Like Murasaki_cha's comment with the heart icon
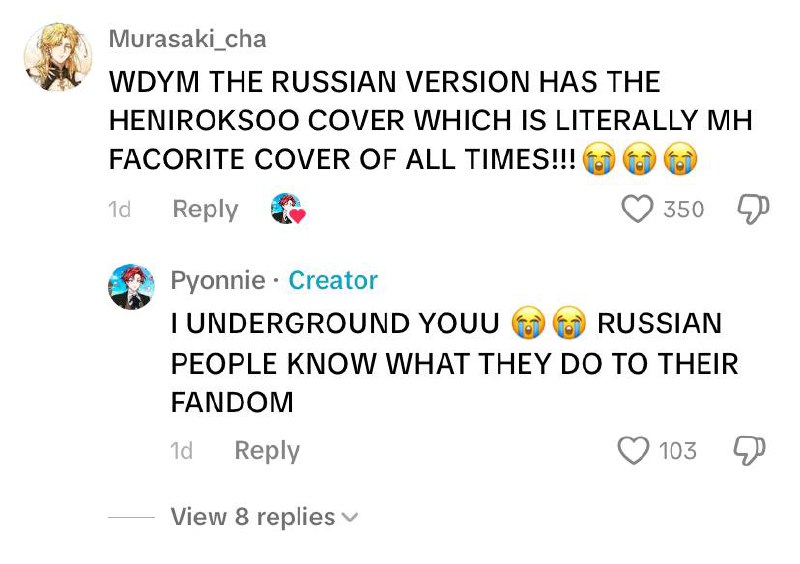 637,209
